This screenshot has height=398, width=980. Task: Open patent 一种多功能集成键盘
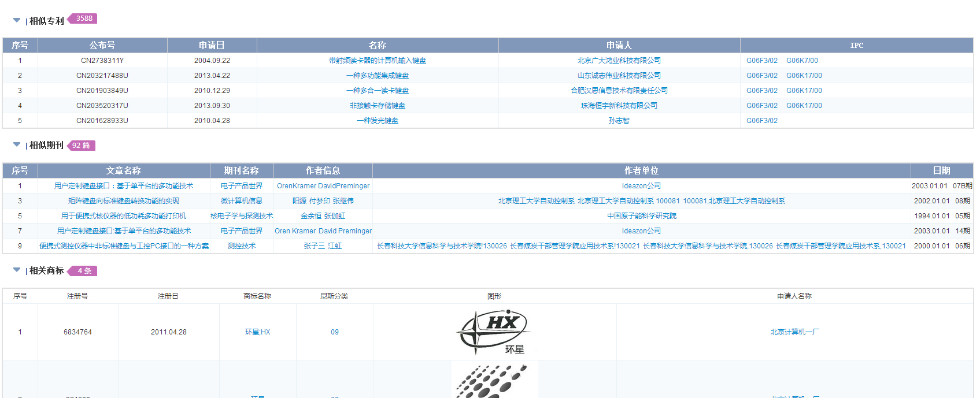(x=377, y=76)
